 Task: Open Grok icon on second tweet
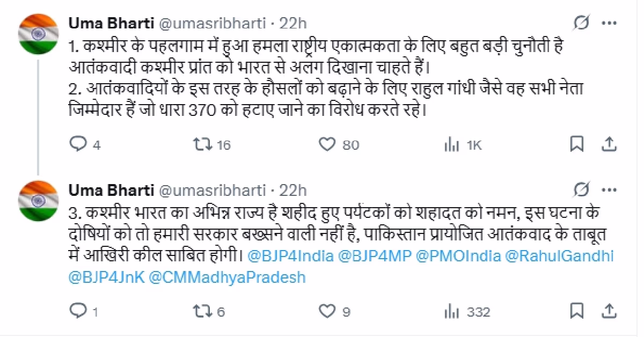[581, 190]
